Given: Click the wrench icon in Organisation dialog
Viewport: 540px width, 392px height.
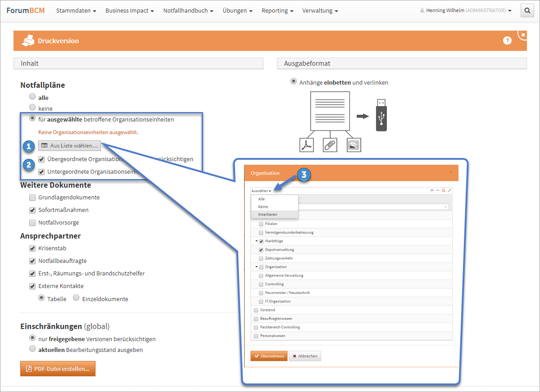Looking at the screenshot, I should click(449, 191).
